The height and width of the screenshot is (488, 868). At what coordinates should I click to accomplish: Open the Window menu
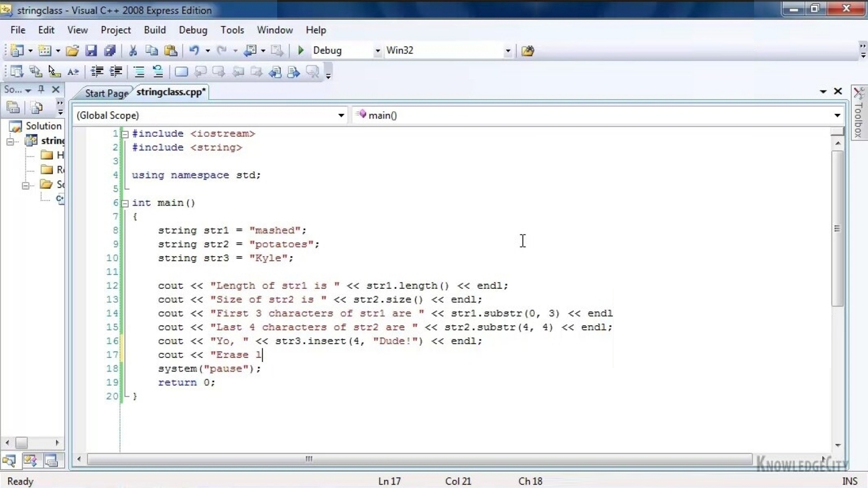275,30
